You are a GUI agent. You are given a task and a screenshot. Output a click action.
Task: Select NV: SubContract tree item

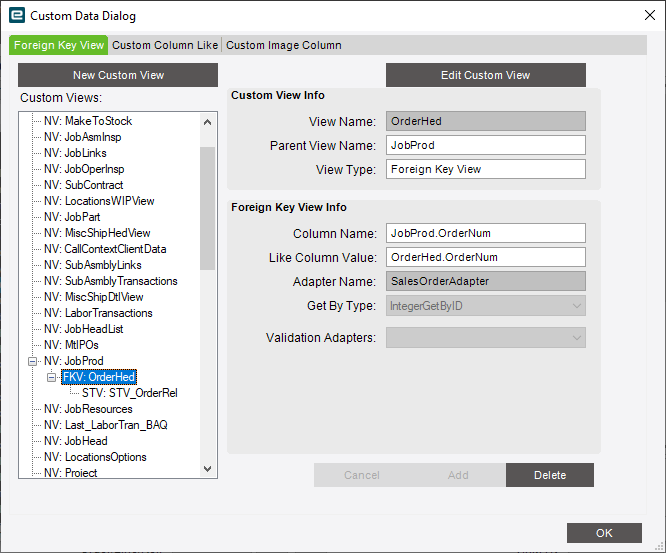(x=83, y=185)
